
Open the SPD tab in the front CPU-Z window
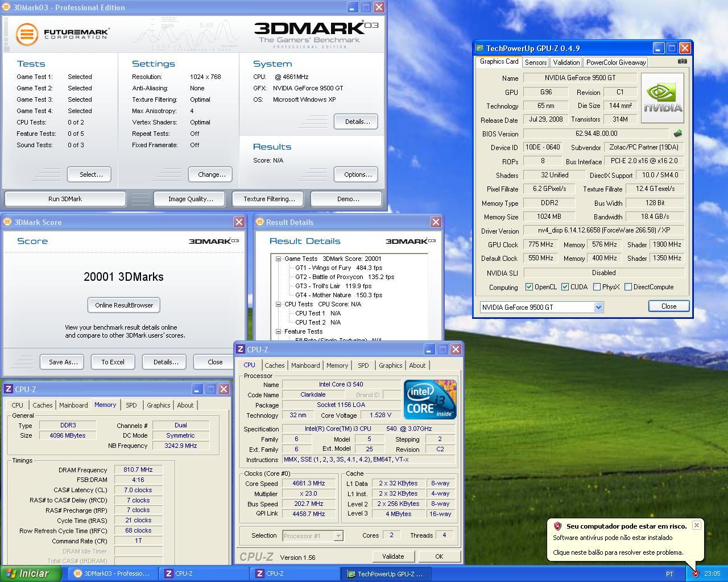point(363,365)
